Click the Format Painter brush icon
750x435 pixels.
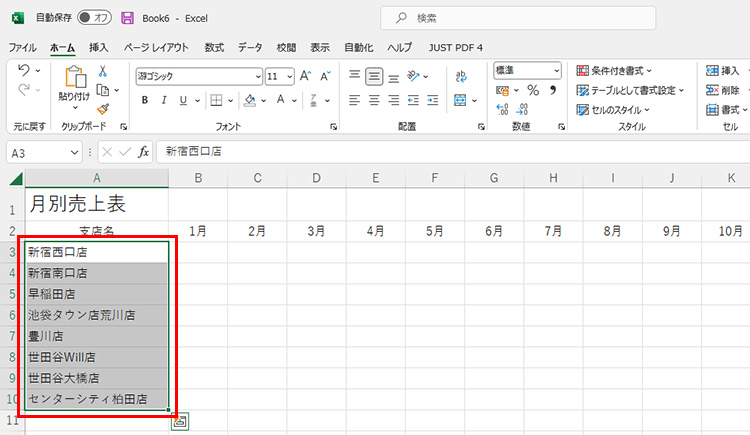(102, 108)
